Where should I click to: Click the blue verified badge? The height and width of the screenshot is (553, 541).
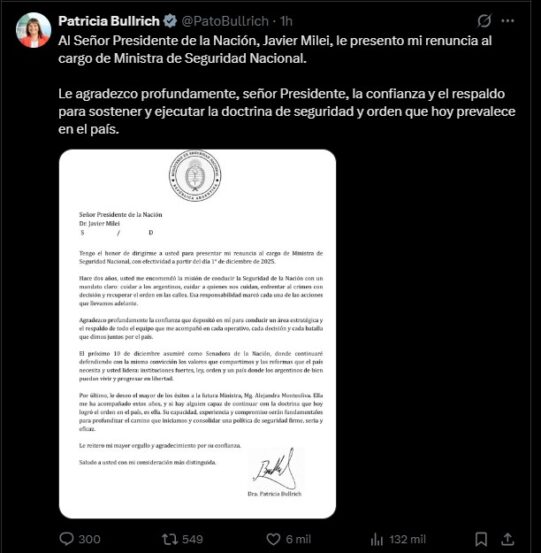[170, 21]
